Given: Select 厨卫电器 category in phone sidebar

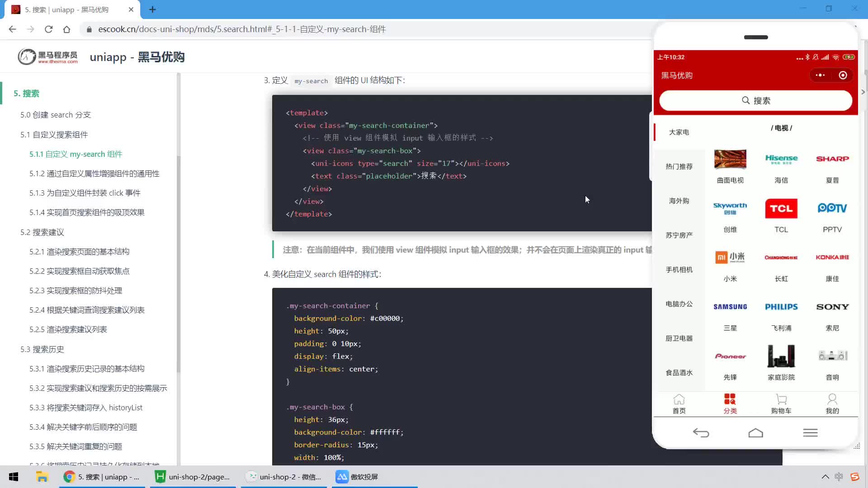Looking at the screenshot, I should (679, 338).
